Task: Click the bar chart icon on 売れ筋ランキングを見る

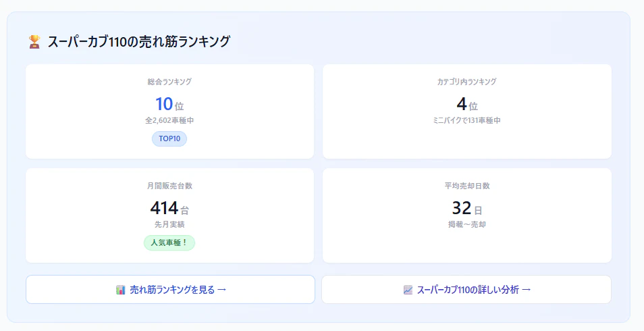Action: tap(120, 290)
